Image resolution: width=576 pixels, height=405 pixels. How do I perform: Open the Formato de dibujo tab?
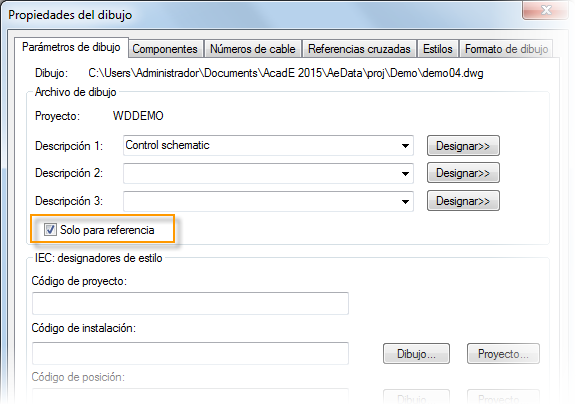point(506,49)
